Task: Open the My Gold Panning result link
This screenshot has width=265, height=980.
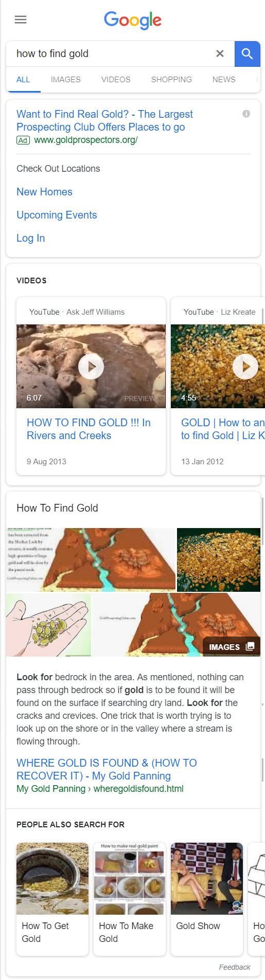Action: [107, 769]
